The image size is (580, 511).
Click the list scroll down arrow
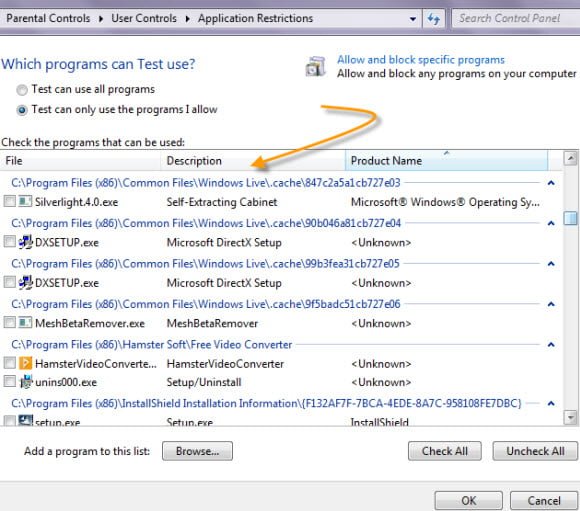point(570,418)
